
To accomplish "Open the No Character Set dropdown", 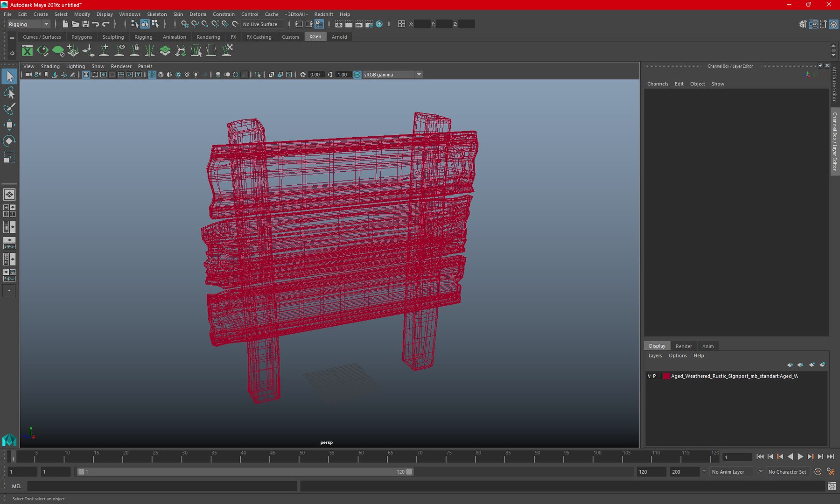I will coord(788,472).
